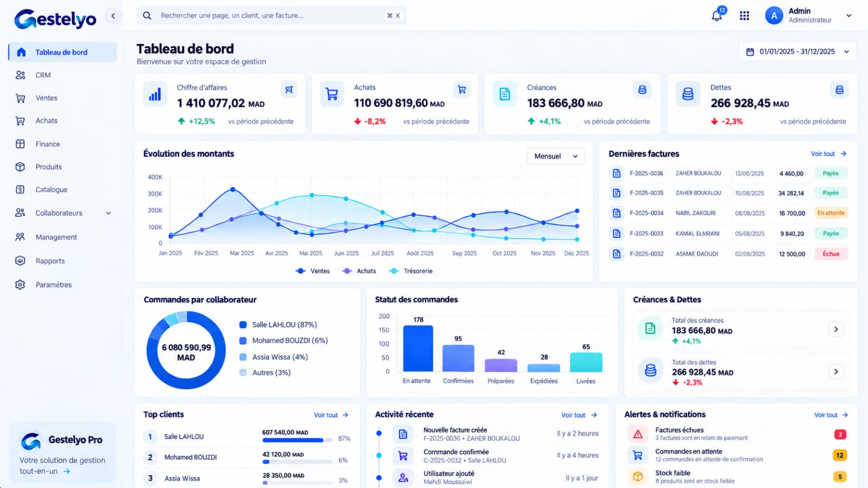868x488 pixels.
Task: Click the Factures échues warning icon
Action: pos(638,434)
